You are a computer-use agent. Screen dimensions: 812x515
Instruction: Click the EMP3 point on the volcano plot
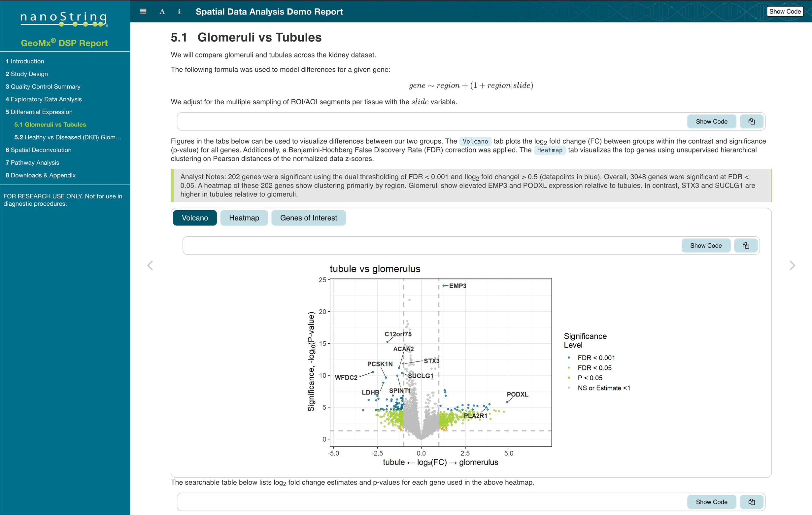tap(444, 286)
